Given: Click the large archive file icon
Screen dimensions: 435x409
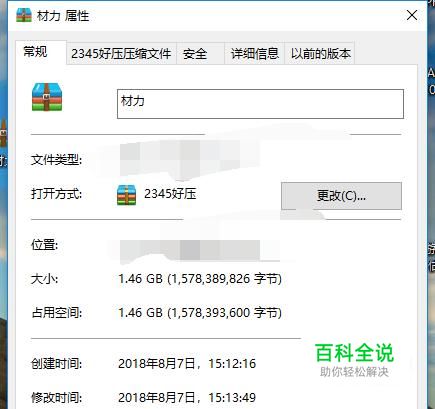Looking at the screenshot, I should tap(47, 97).
